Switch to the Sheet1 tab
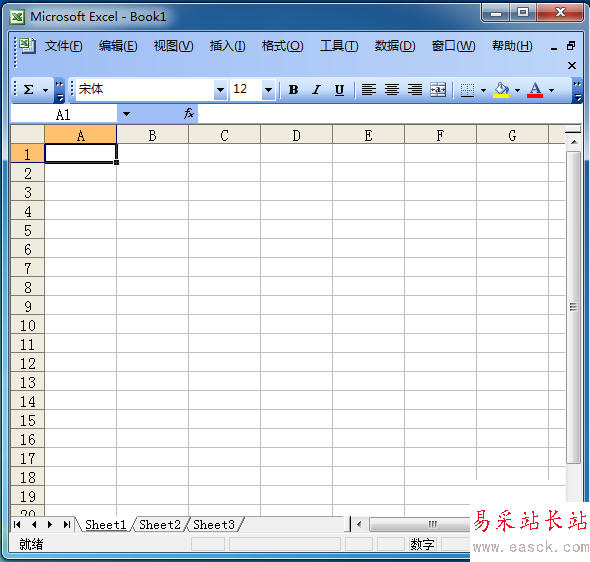The image size is (590, 562). [x=105, y=524]
